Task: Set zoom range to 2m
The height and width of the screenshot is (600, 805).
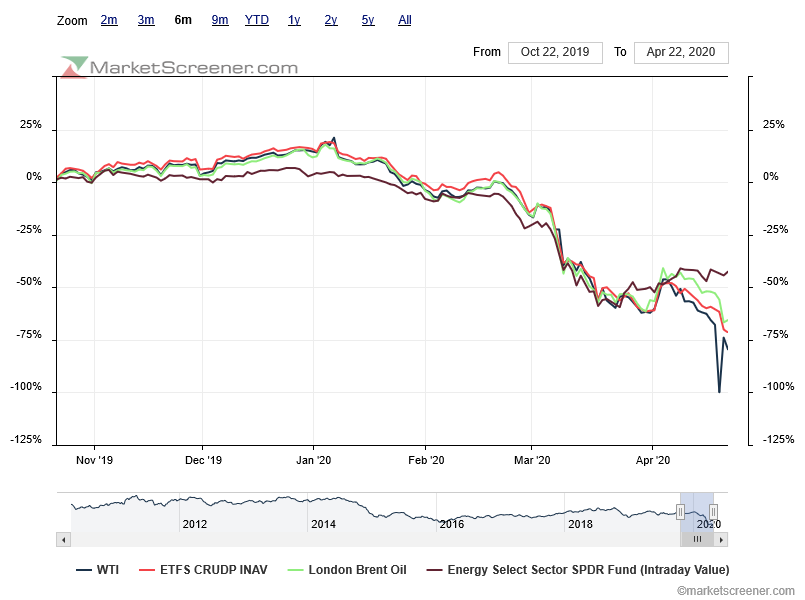Action: tap(109, 20)
